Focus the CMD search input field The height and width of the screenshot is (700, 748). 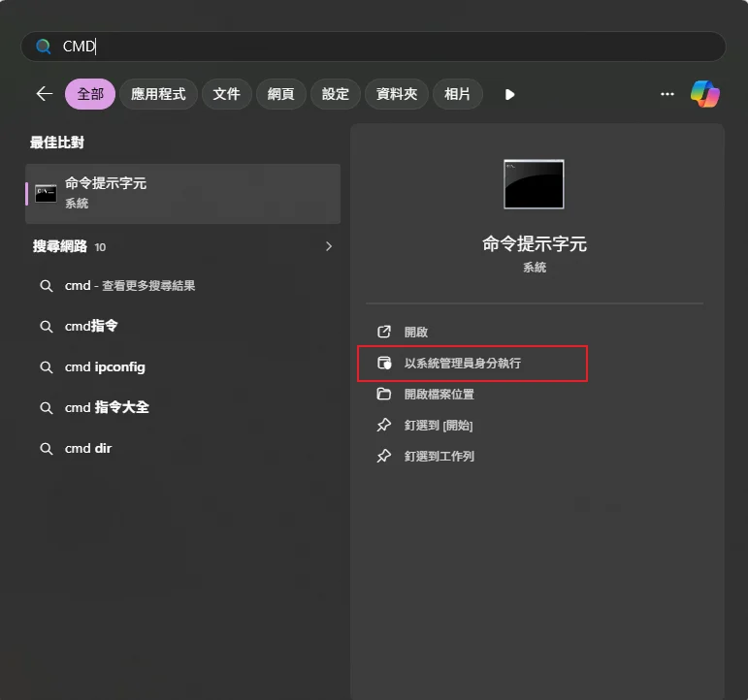click(374, 47)
